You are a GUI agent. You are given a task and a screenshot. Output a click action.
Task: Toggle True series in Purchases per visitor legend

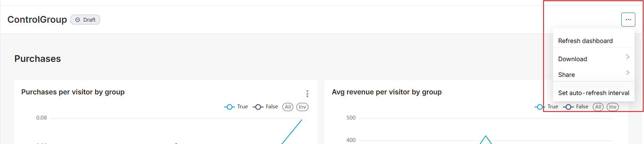pos(236,107)
